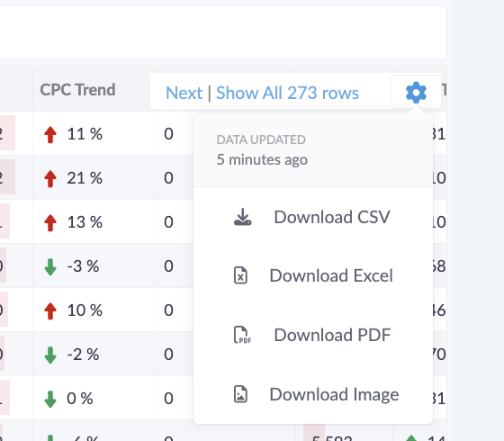Screen dimensions: 504x441
Task: Click the Download CSV tray icon
Action: pyautogui.click(x=243, y=217)
